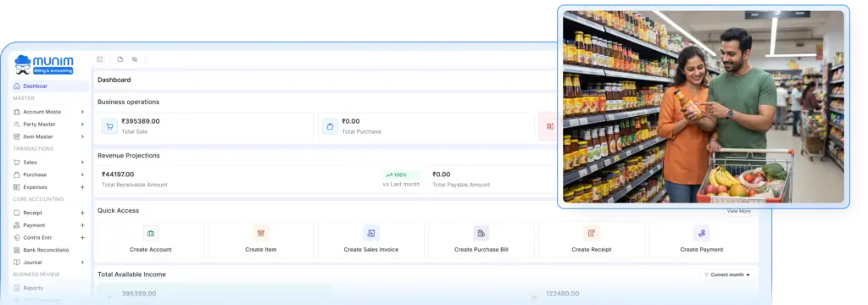Expand Item Master chevron
The height and width of the screenshot is (305, 868).
[x=82, y=136]
